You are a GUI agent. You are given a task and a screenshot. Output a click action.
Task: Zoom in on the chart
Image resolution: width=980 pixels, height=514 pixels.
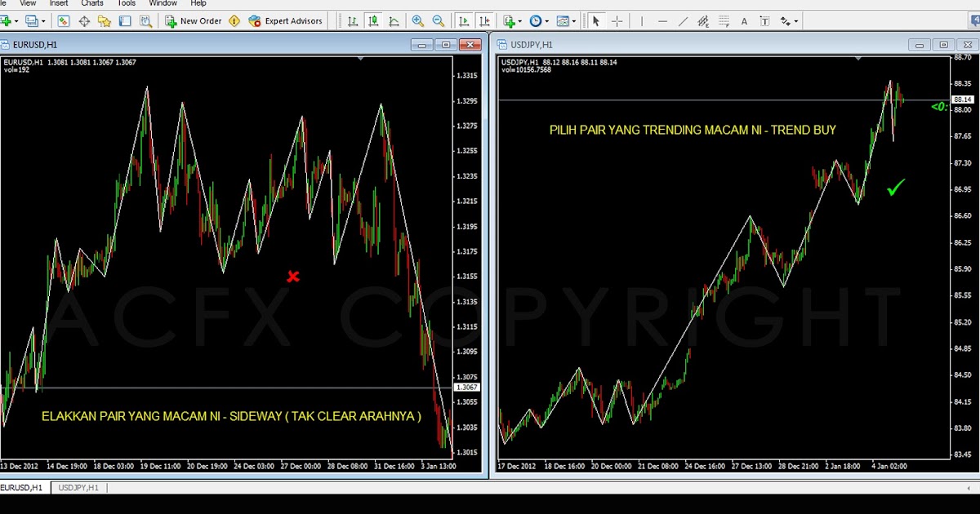point(418,20)
